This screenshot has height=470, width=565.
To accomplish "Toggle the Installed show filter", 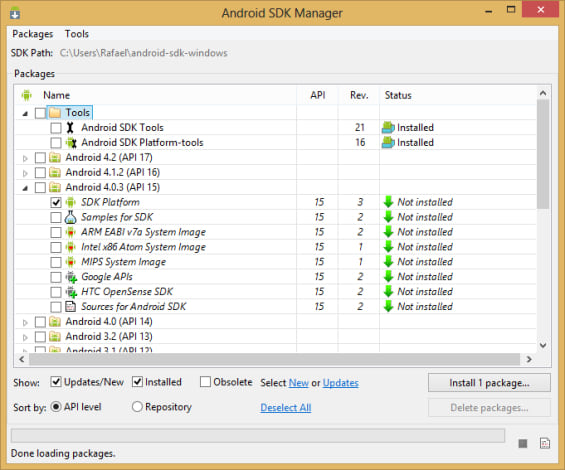I will [x=137, y=382].
